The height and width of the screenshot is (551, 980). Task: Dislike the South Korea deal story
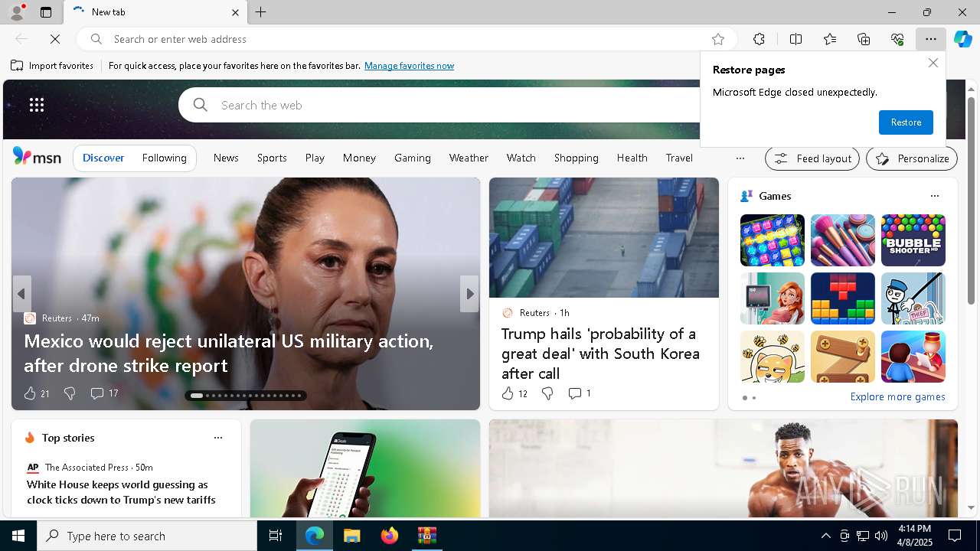pos(547,393)
